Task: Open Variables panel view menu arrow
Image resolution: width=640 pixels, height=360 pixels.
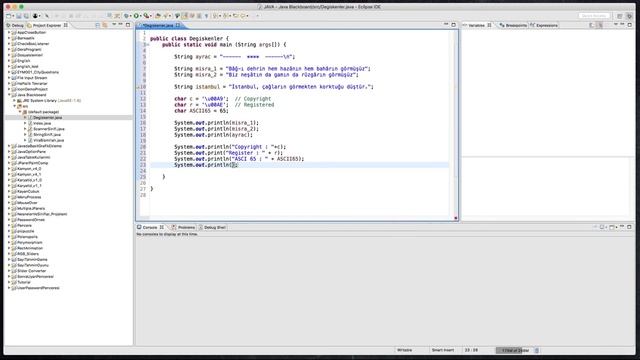Action: [616, 25]
